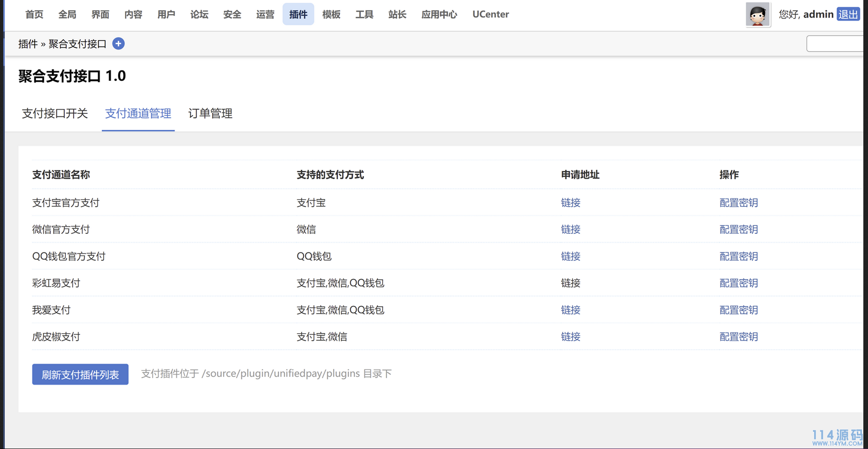The image size is (868, 449).
Task: Open 链接 for 支付宝官方支付
Action: coord(571,203)
